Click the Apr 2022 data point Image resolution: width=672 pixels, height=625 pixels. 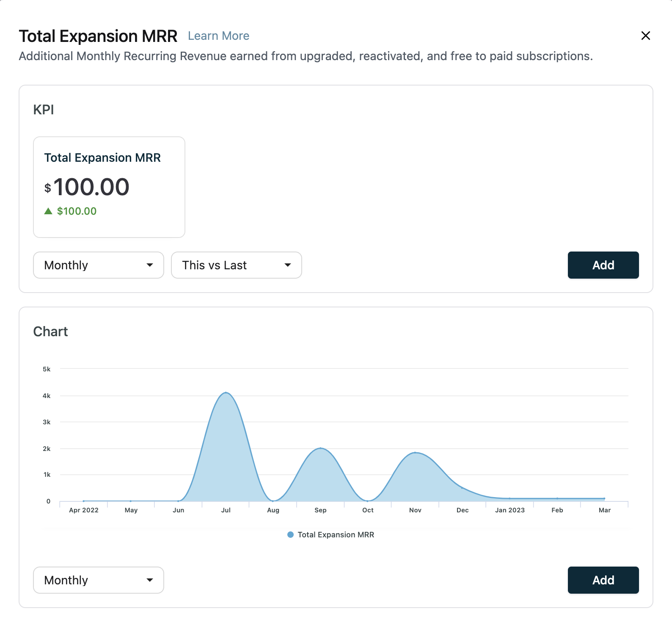click(84, 501)
